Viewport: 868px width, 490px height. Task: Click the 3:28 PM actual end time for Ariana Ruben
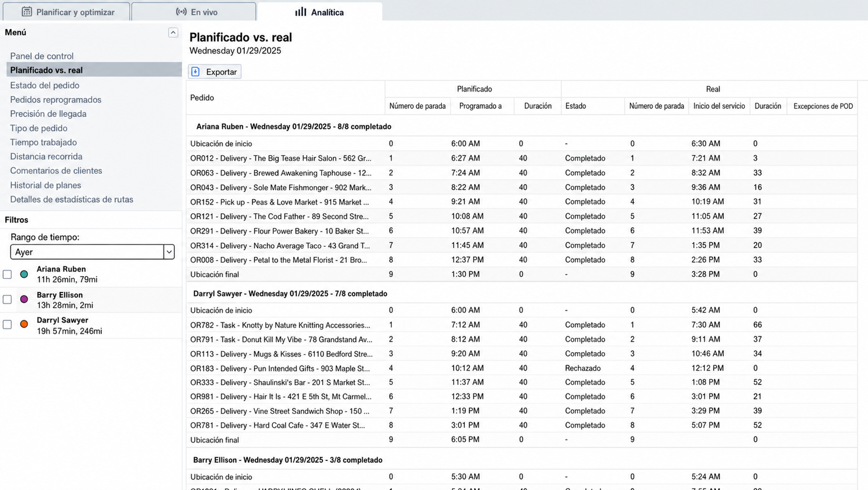tap(705, 275)
